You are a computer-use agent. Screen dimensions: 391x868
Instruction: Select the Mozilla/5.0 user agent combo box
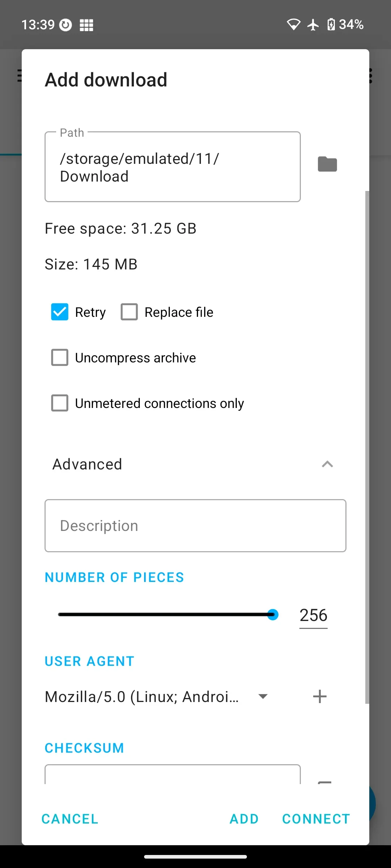(156, 697)
